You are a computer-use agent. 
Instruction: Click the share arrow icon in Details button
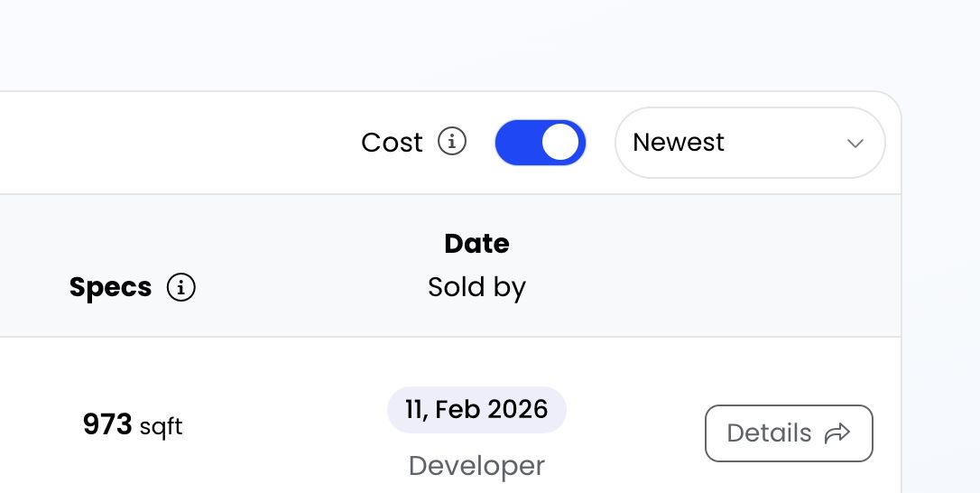[x=837, y=433]
